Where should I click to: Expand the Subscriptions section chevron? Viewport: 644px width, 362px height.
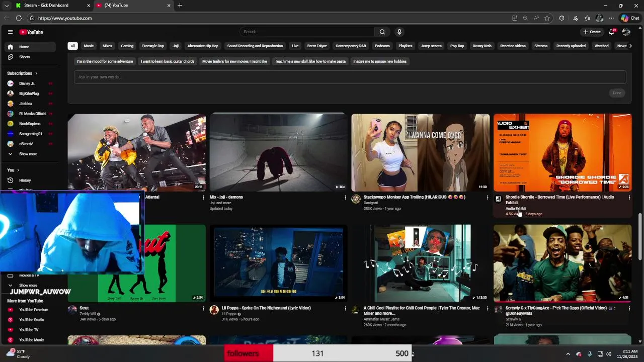[x=36, y=73]
